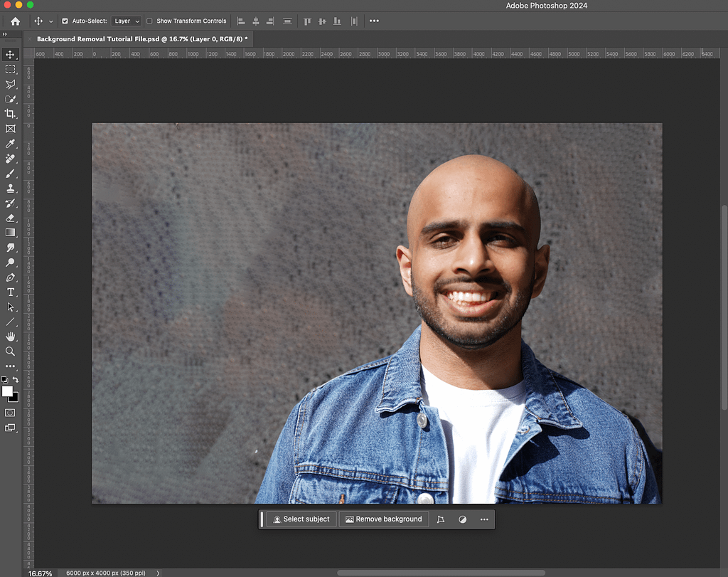The image size is (728, 577).
Task: Open the Auto-Select Layer dropdown
Action: tap(127, 21)
